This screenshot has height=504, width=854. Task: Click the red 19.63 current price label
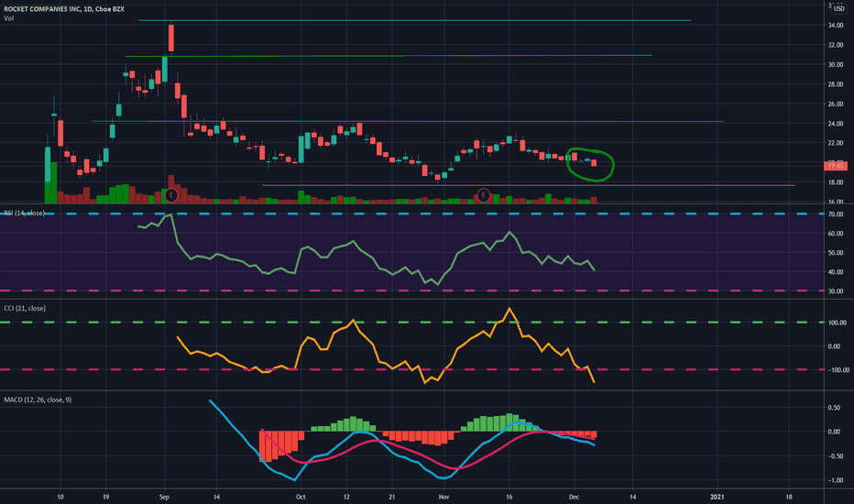point(836,165)
